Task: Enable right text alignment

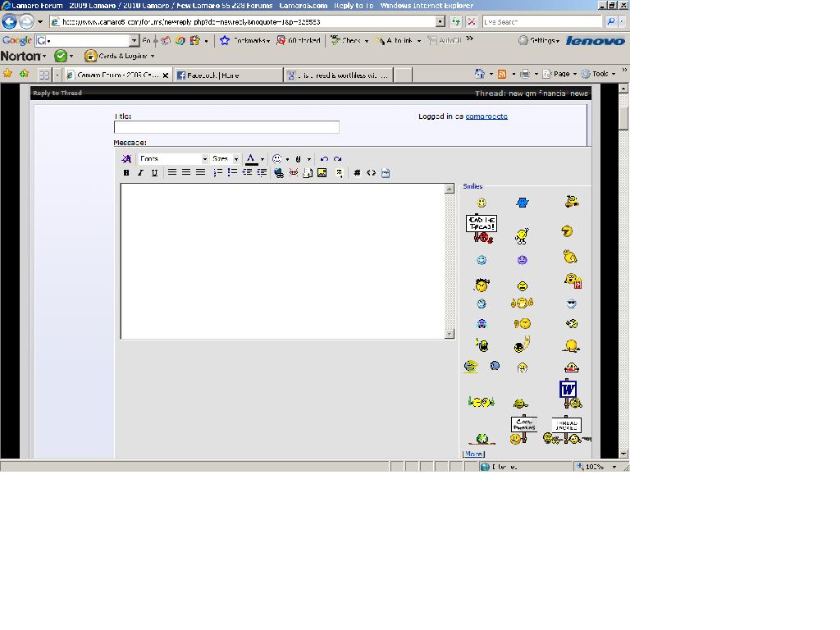Action: tap(201, 172)
